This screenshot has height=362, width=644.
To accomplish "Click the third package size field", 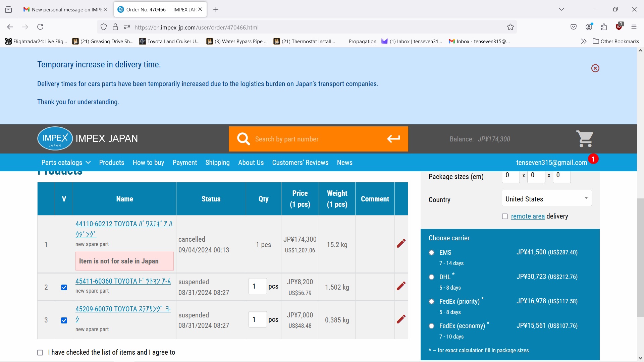I will (561, 177).
